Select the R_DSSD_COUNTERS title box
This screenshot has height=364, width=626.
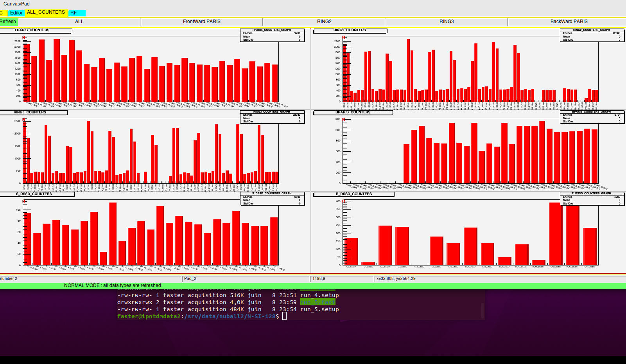point(353,194)
